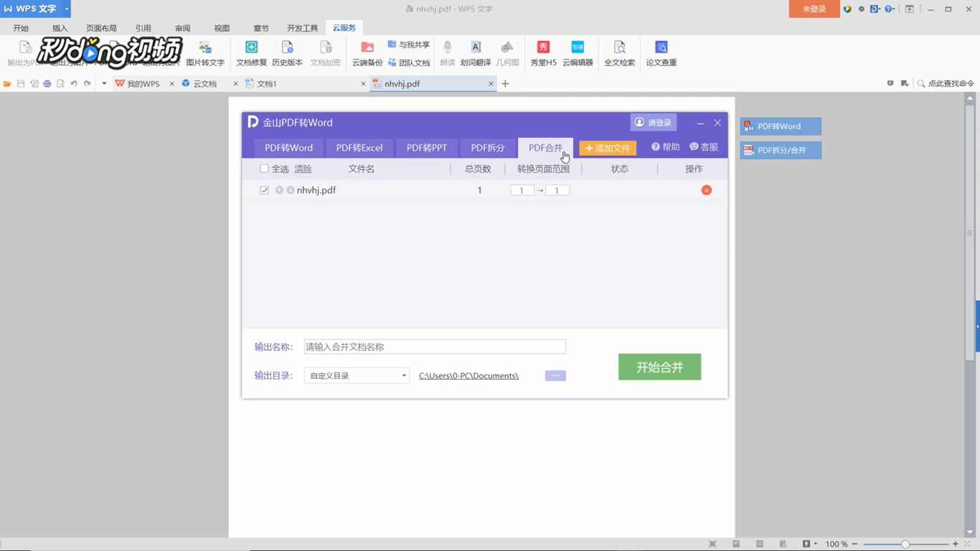Click the 全文检索 full-text search icon
This screenshot has width=980, height=551.
point(619,48)
